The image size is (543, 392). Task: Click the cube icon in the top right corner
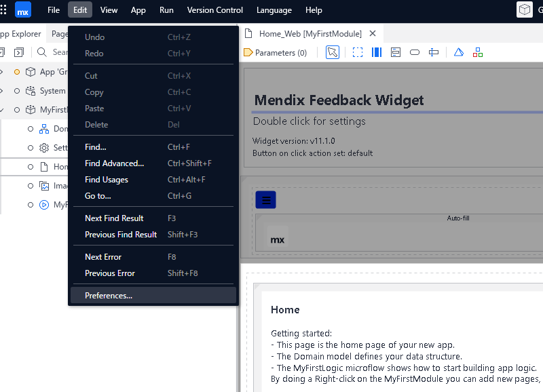(525, 9)
